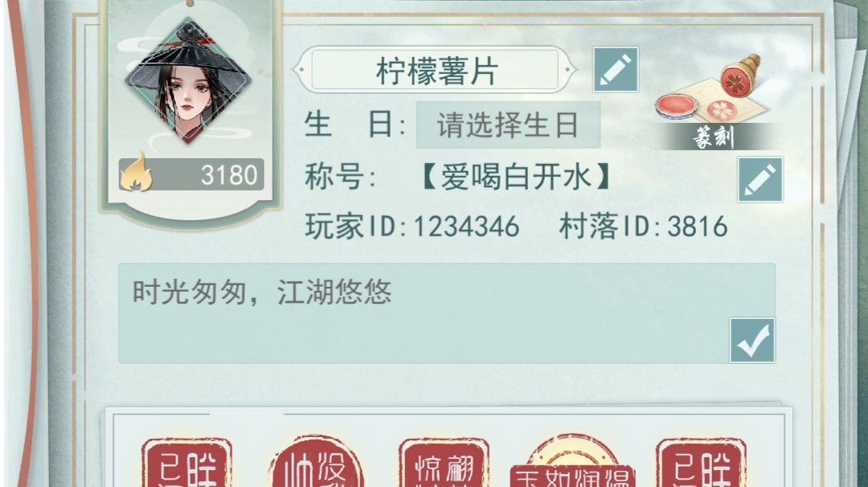Open the 篆刻 seal carving icon
This screenshot has width=868, height=487.
(712, 102)
